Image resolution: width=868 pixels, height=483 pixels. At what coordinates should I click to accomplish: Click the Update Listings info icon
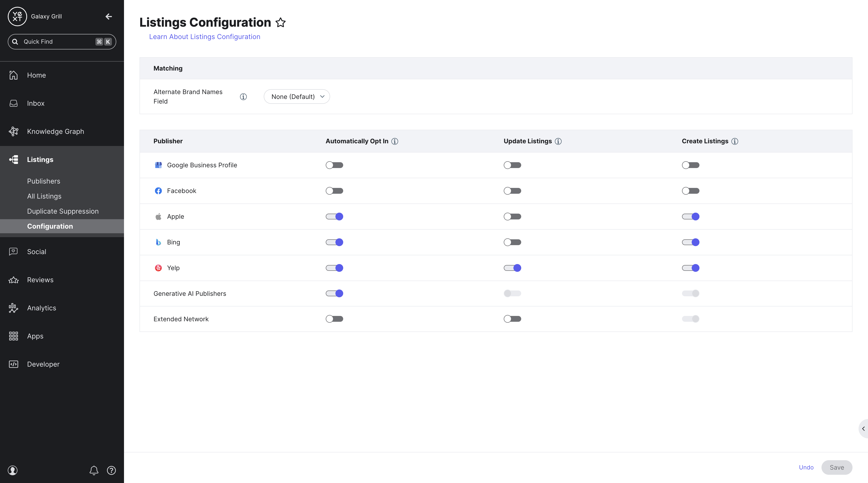558,141
